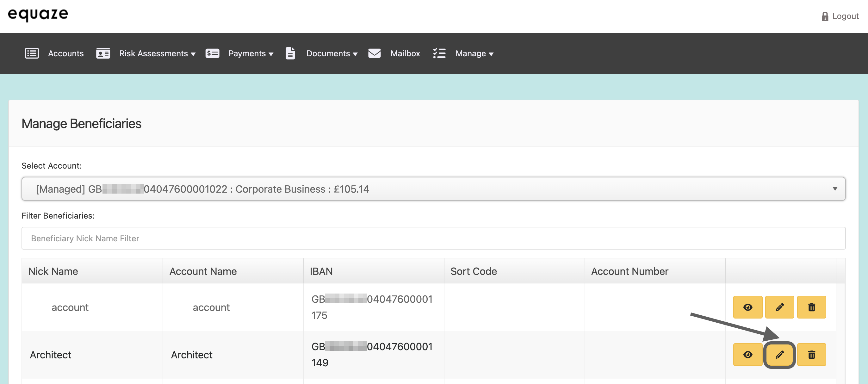The image size is (868, 384).
Task: View the 'account' beneficiary via eye icon
Action: (748, 307)
